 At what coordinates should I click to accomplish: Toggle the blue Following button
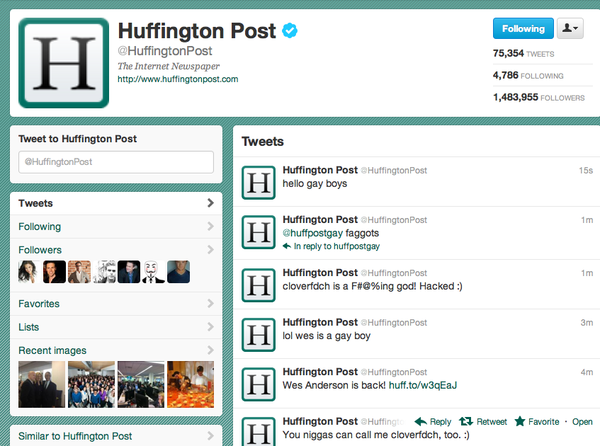click(x=522, y=29)
